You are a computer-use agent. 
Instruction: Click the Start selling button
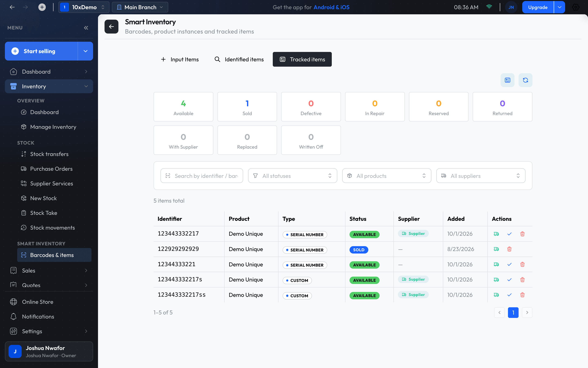point(41,51)
